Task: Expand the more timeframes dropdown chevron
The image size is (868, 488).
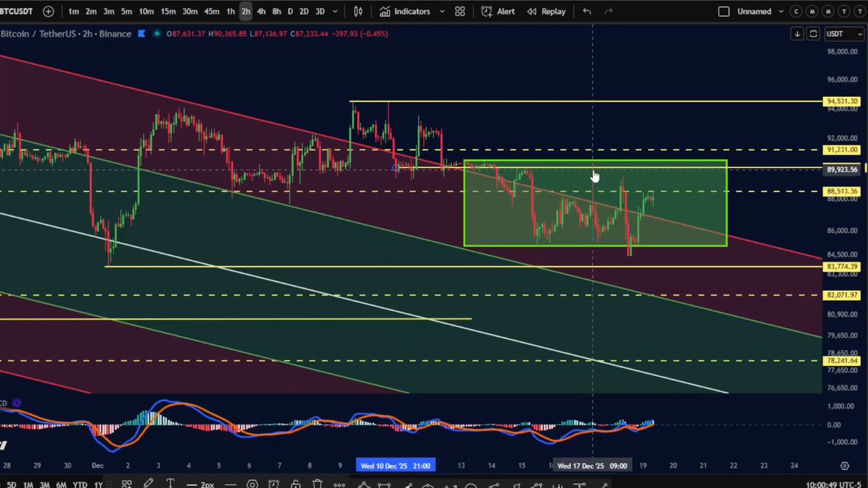Action: coord(334,12)
